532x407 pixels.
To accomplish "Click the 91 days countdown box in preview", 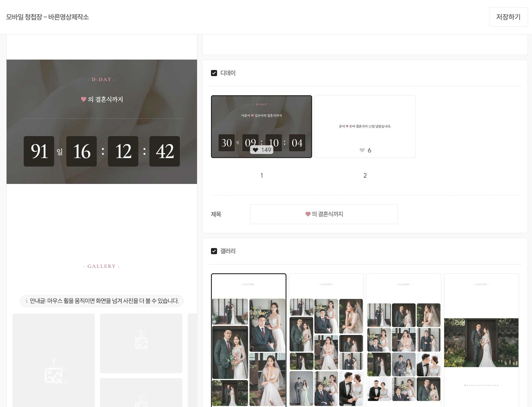I will [39, 151].
